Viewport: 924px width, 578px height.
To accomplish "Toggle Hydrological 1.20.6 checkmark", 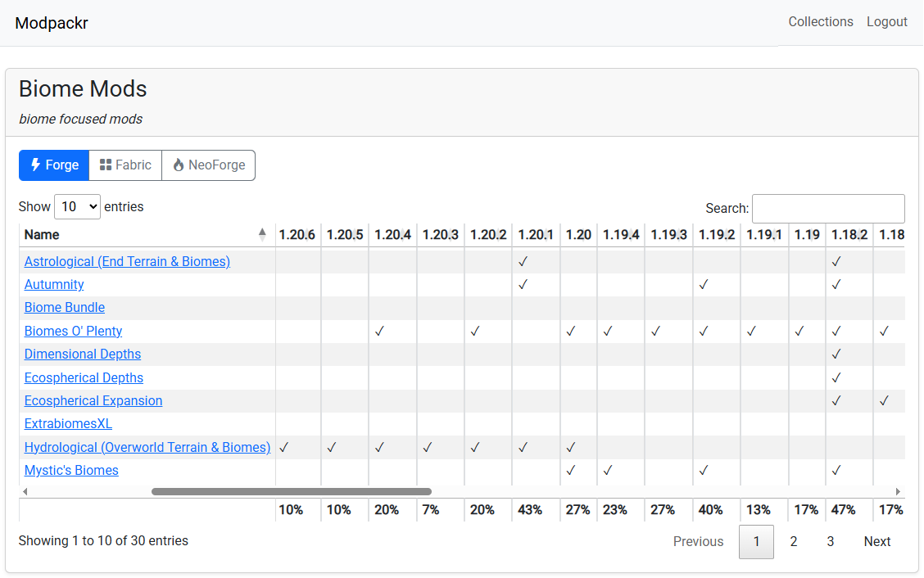I will 283,447.
